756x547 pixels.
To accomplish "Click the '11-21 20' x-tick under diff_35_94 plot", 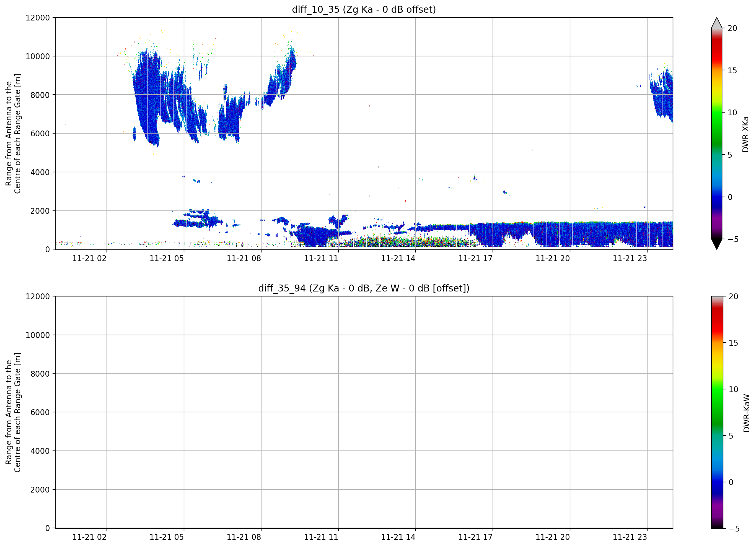I will (553, 537).
